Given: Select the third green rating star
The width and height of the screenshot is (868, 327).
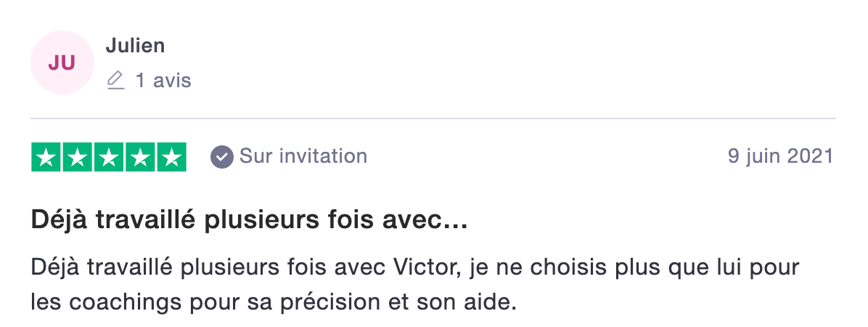Looking at the screenshot, I should 109,158.
